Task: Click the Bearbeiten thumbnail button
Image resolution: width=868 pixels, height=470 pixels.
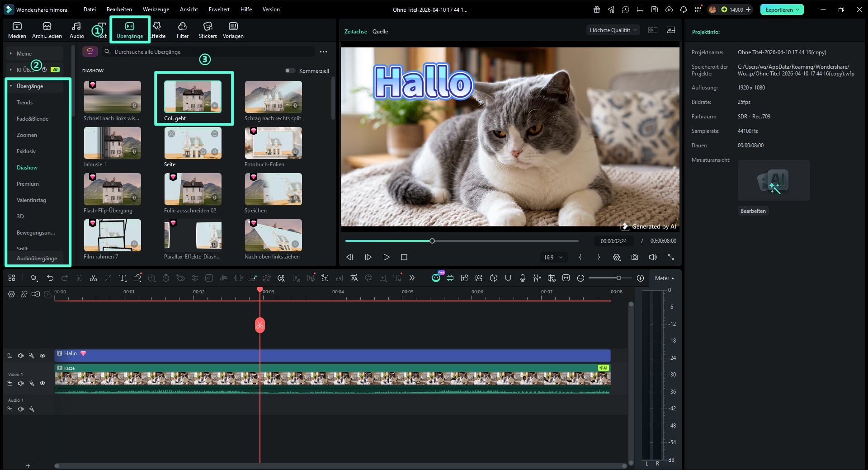Action: click(x=753, y=211)
